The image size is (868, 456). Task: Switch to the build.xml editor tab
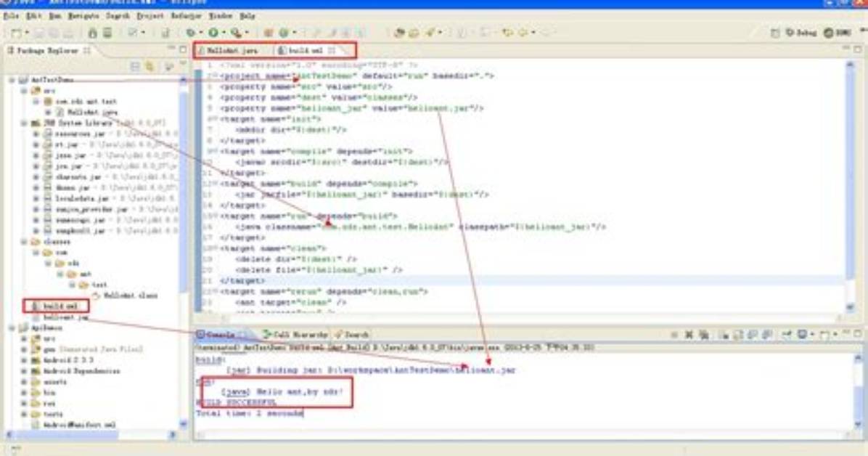click(x=306, y=50)
